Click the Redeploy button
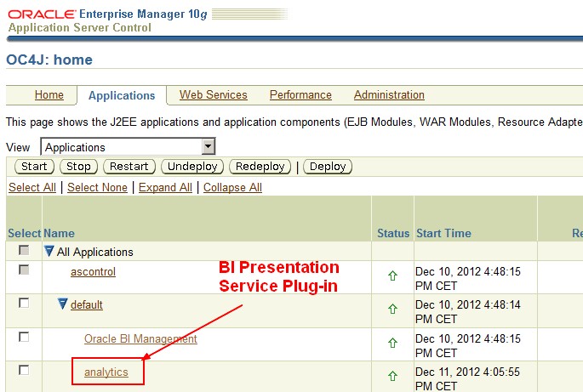Viewport: 583px width, 392px height. pos(260,167)
